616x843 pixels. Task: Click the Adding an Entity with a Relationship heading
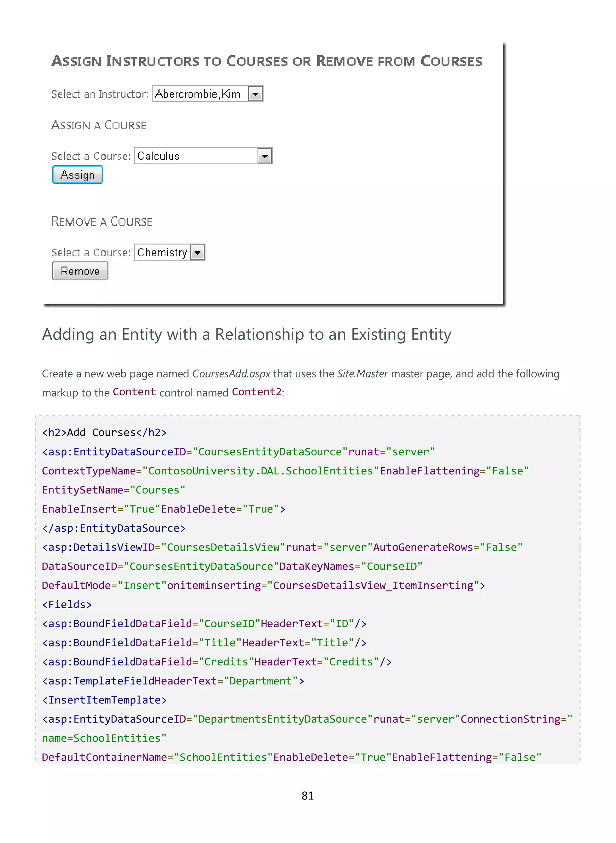tap(246, 335)
